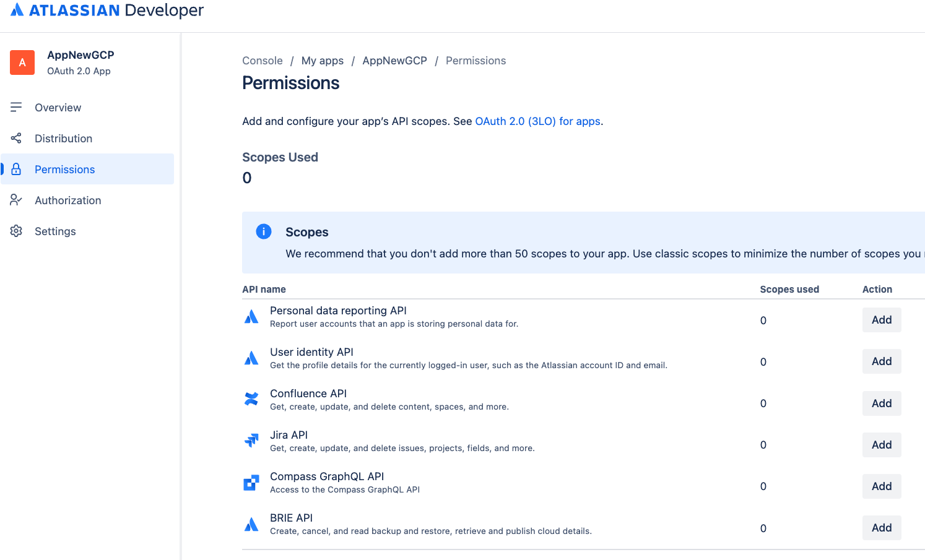Click the info icon in the Scopes banner
The image size is (925, 560).
[263, 231]
